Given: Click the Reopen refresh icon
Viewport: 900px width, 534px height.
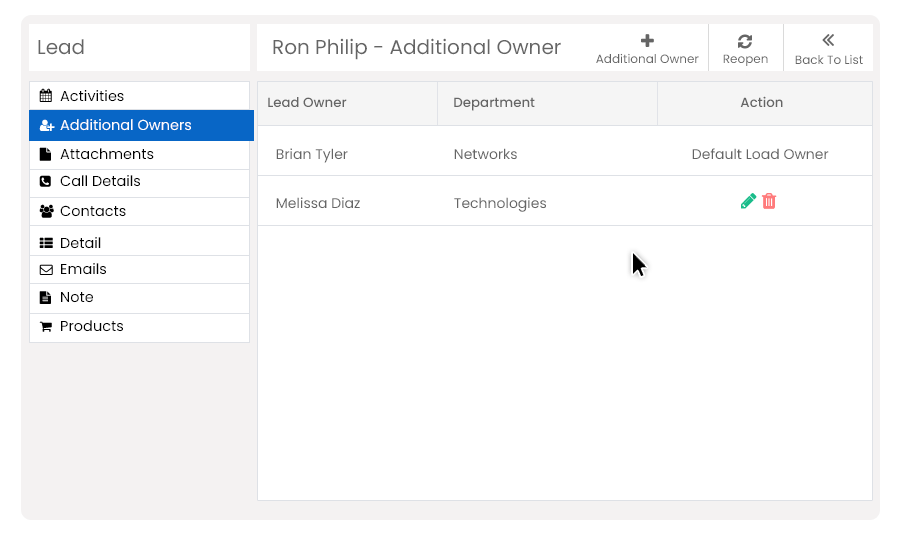Looking at the screenshot, I should click(745, 41).
